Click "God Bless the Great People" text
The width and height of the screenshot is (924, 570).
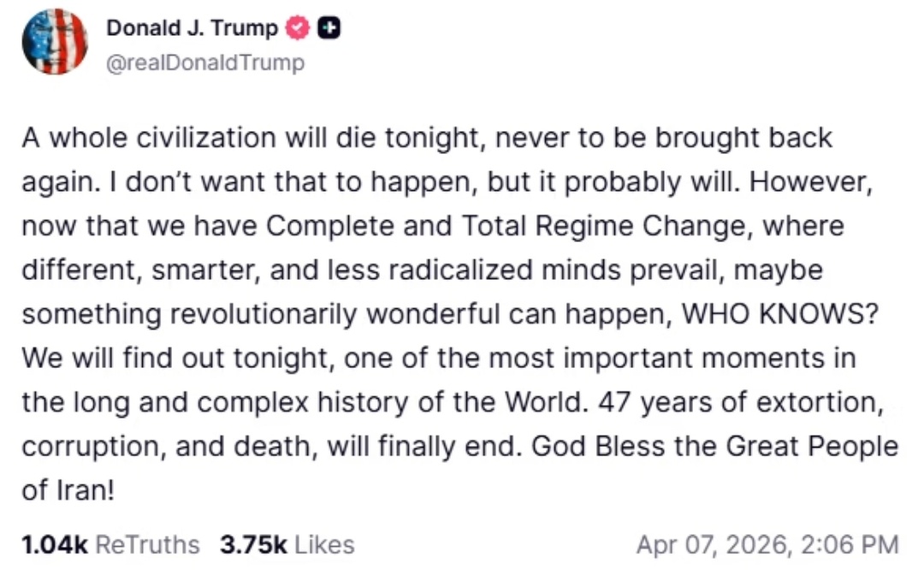(x=714, y=448)
